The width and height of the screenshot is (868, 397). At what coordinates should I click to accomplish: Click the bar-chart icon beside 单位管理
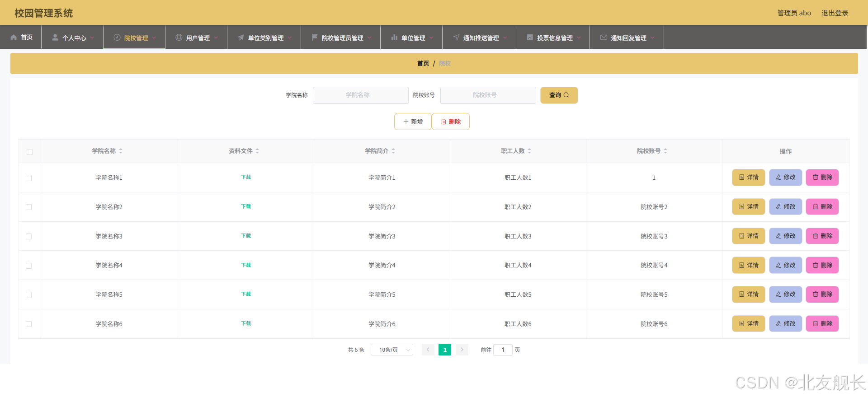[x=394, y=37]
